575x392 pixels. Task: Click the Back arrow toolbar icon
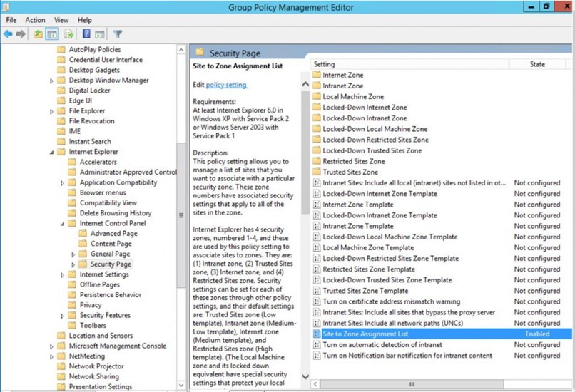click(x=8, y=34)
